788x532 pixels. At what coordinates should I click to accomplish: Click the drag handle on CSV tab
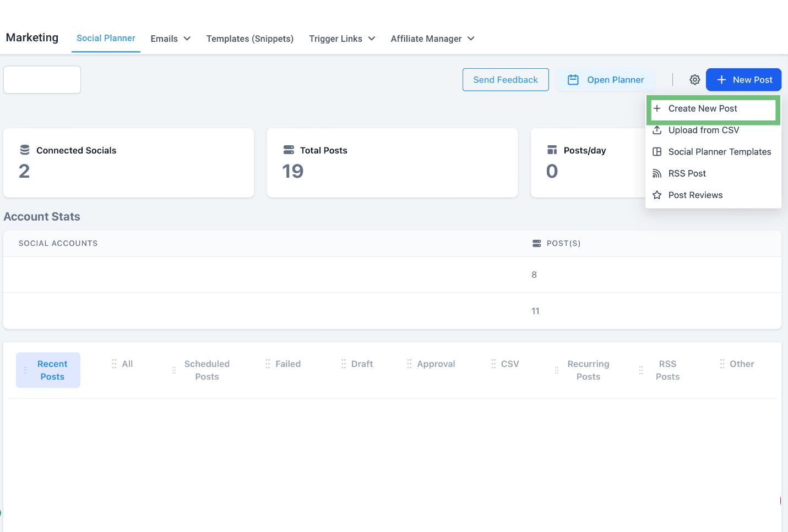pyautogui.click(x=493, y=364)
